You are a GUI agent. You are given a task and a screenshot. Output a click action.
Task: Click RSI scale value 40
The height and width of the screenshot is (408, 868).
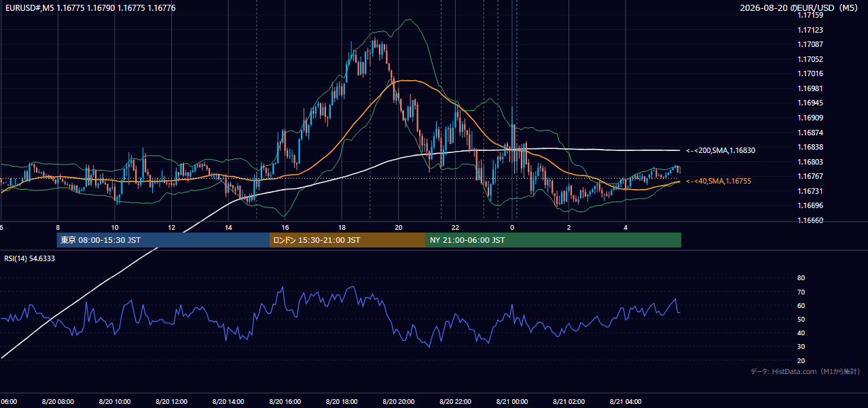click(801, 333)
